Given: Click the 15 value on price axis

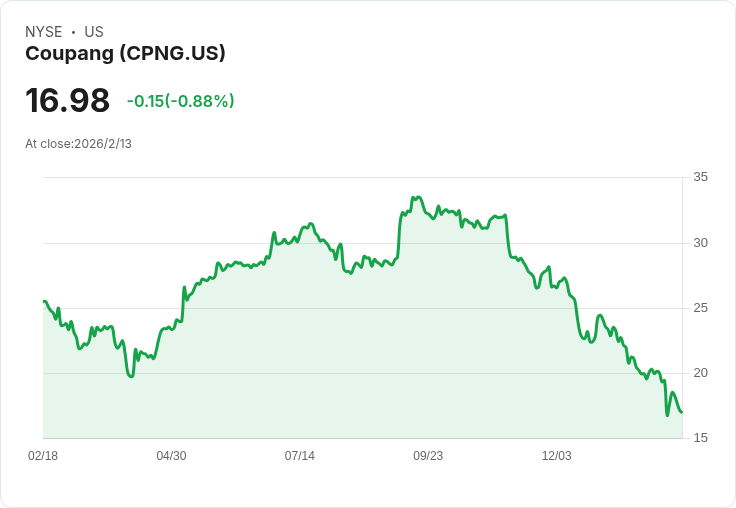Looking at the screenshot, I should pos(701,438).
